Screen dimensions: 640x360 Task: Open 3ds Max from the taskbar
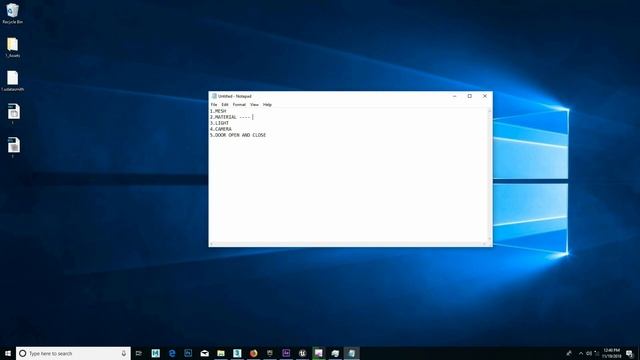click(x=237, y=353)
